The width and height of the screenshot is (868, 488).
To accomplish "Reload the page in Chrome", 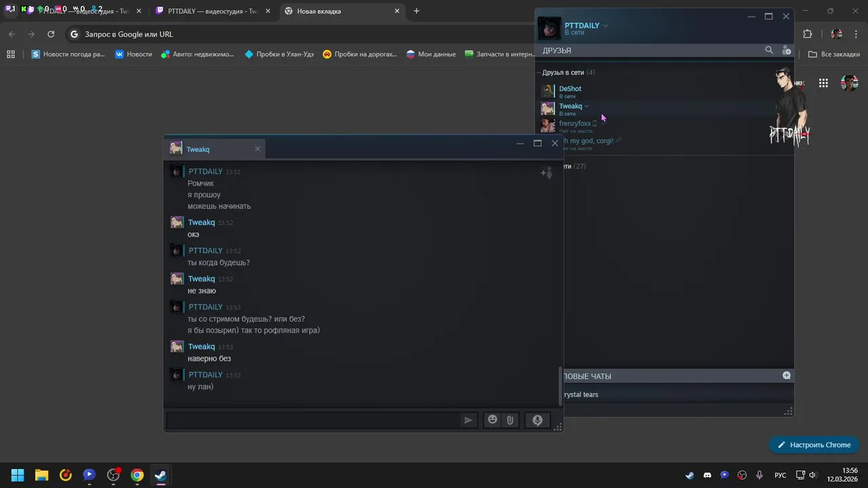I will 51,34.
